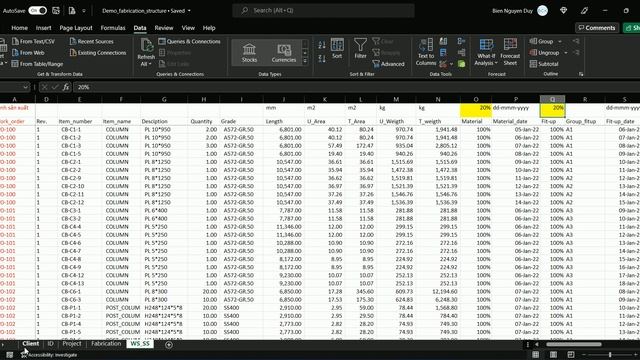Switch to Page Layout view icon
Viewport: 640px width, 360px height.
(x=553, y=355)
